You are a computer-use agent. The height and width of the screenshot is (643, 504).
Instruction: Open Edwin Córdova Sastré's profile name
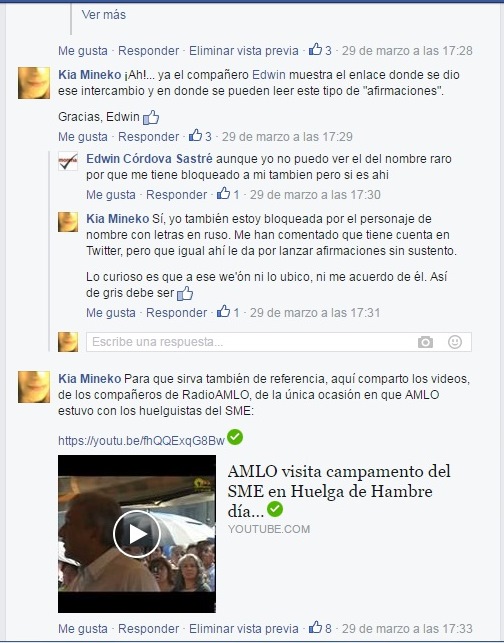pos(149,159)
